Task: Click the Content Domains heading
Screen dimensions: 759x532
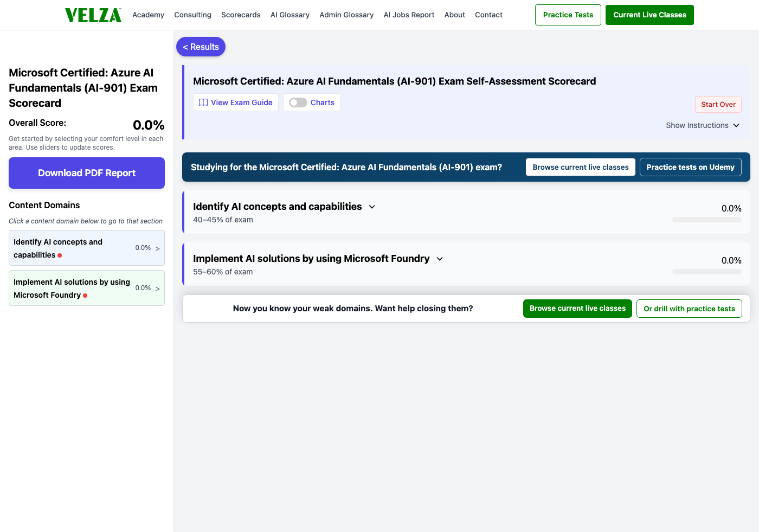Action: tap(44, 205)
